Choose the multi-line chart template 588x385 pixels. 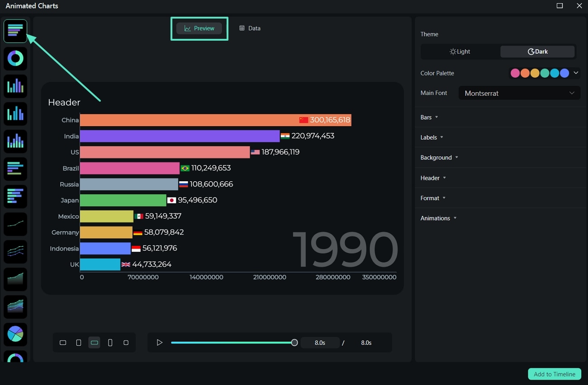[x=15, y=252]
